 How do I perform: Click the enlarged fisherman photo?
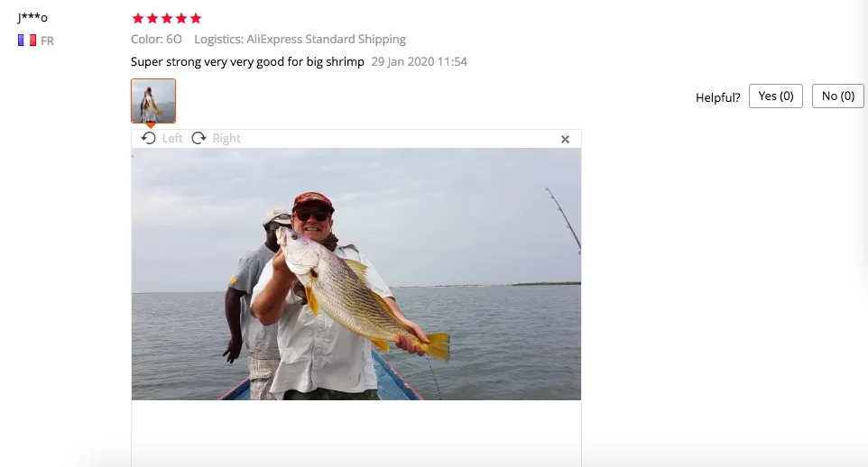click(356, 274)
